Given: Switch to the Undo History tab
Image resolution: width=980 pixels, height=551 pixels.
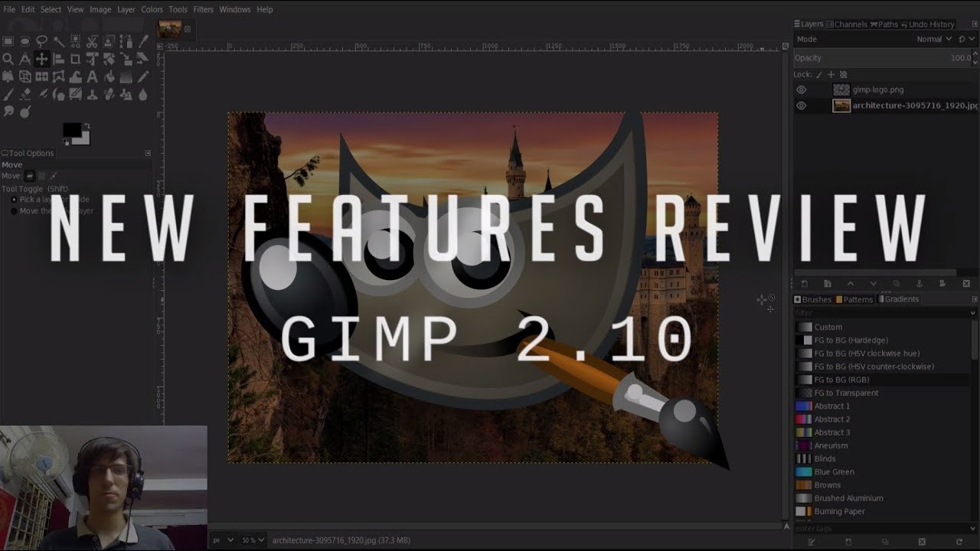Looking at the screenshot, I should pyautogui.click(x=927, y=24).
